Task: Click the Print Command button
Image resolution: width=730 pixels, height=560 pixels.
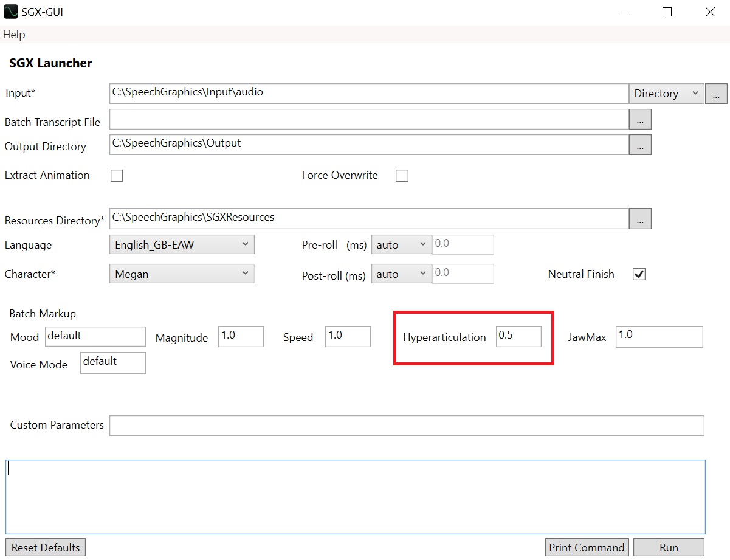Action: pos(587,547)
